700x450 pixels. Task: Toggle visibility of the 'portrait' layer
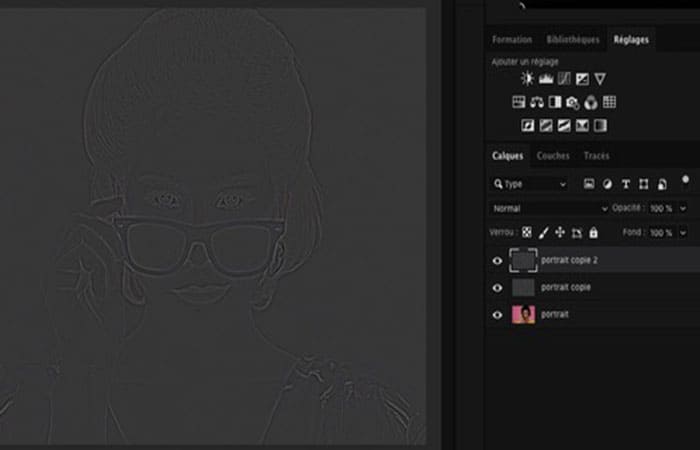coord(497,315)
